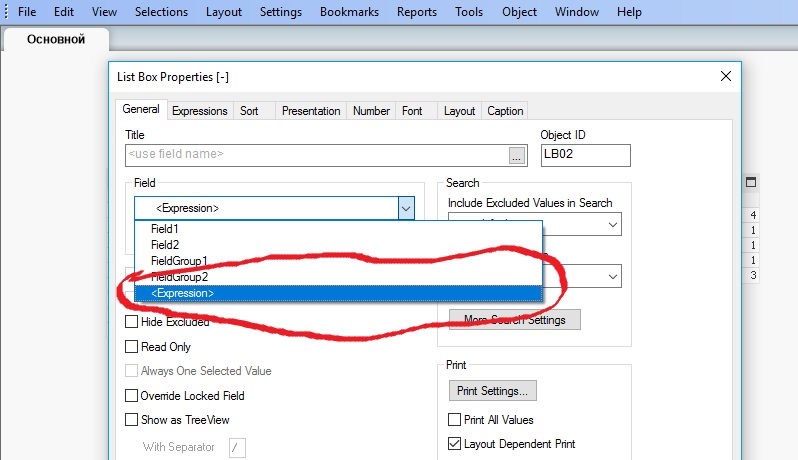
Task: Open the Settings menu
Action: click(x=281, y=12)
